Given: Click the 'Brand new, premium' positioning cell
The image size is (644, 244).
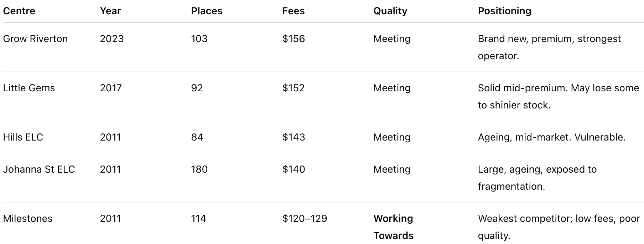Looking at the screenshot, I should (x=549, y=47).
